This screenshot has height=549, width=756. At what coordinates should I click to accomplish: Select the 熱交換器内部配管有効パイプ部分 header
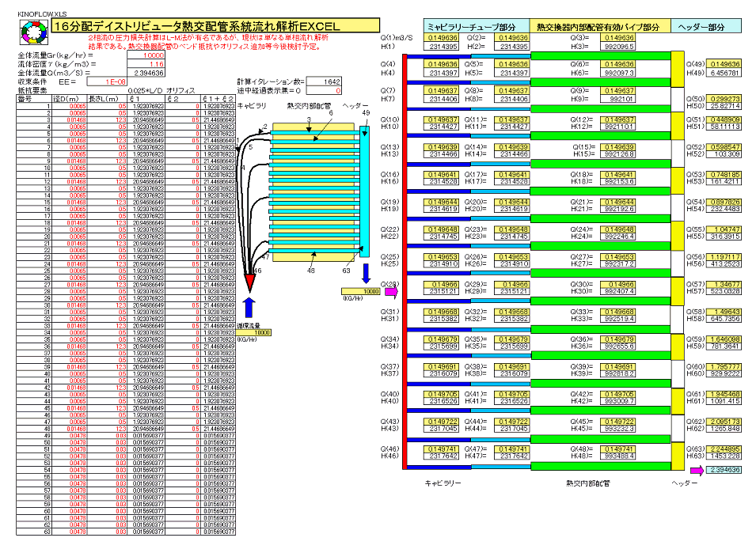(x=598, y=27)
